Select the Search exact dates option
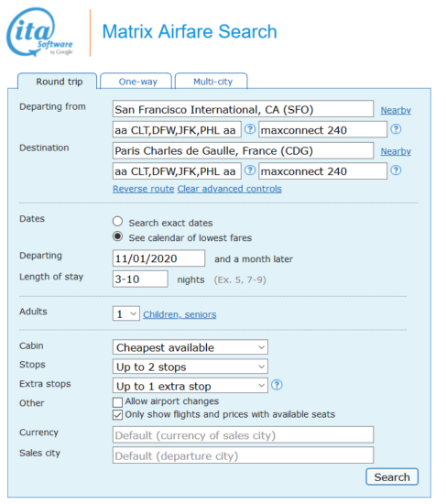Screen dimensions: 446x504 tap(117, 222)
